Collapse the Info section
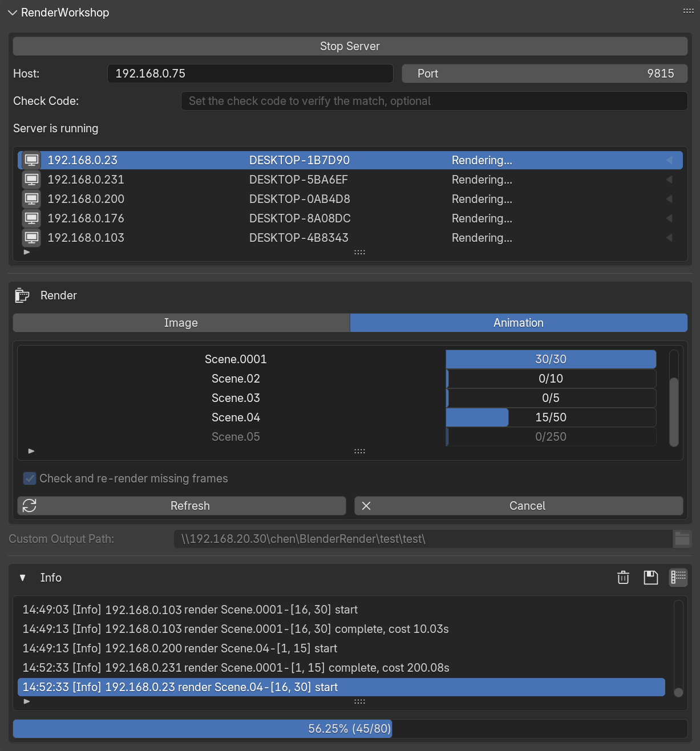This screenshot has height=751, width=700. click(23, 578)
